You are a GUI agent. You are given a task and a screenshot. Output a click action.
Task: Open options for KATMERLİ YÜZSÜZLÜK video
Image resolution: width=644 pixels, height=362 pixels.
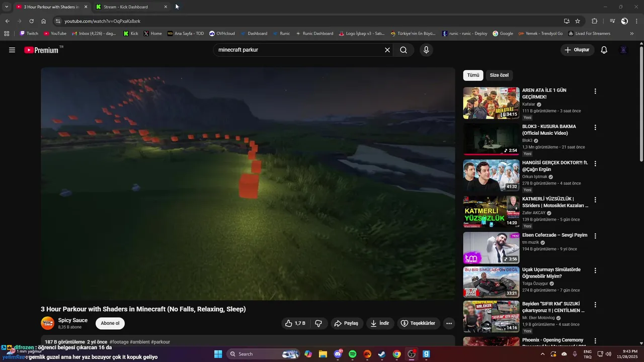tap(595, 200)
